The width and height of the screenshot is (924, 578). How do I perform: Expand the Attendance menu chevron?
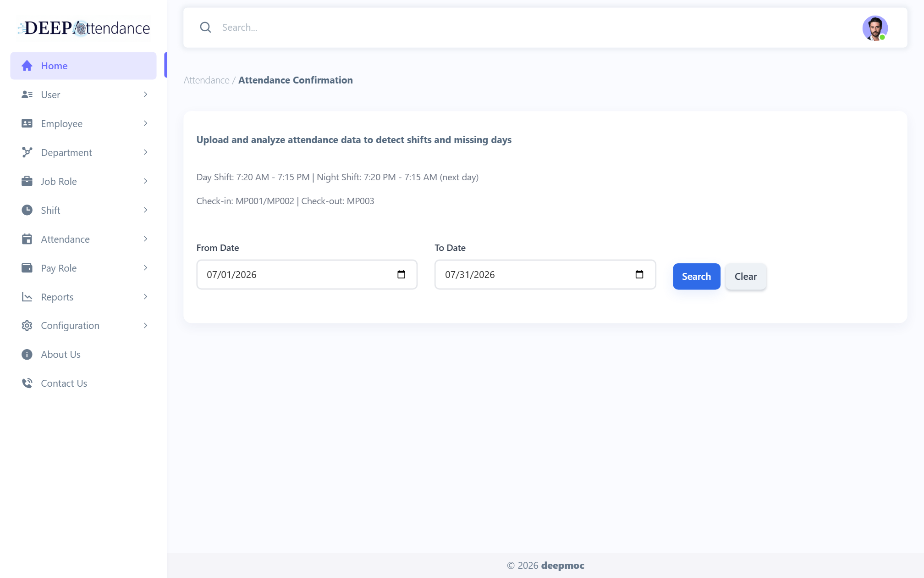pyautogui.click(x=146, y=239)
